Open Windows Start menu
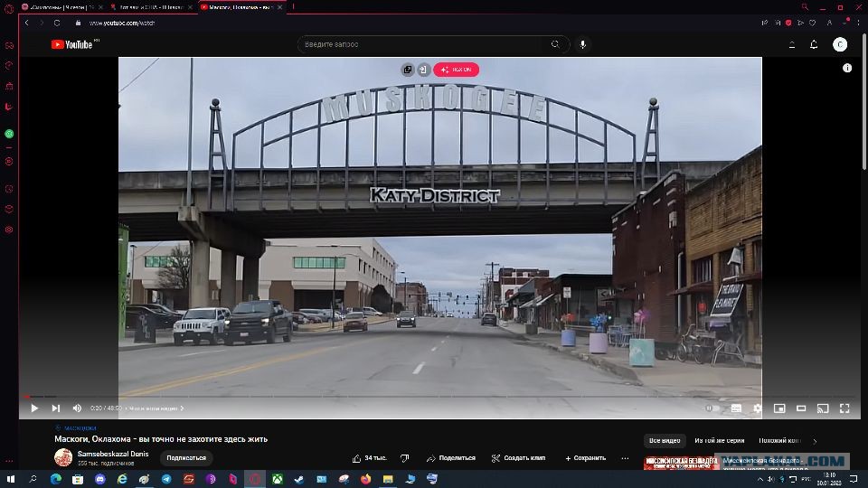Viewport: 868px width, 488px height. click(11, 479)
